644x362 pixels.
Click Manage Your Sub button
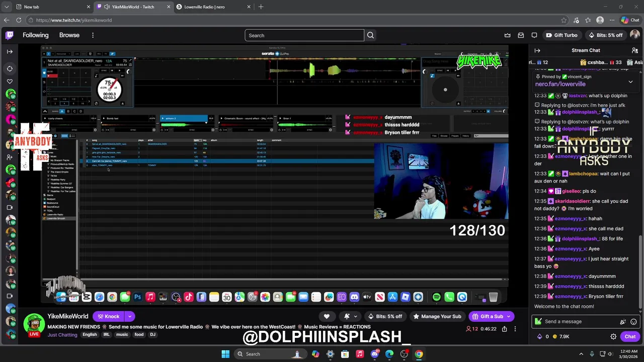(437, 316)
